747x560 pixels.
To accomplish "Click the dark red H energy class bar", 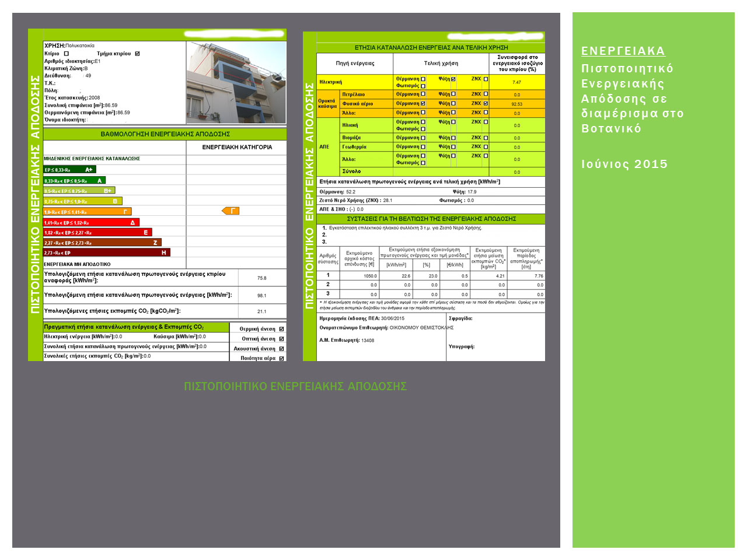I will click(x=107, y=253).
